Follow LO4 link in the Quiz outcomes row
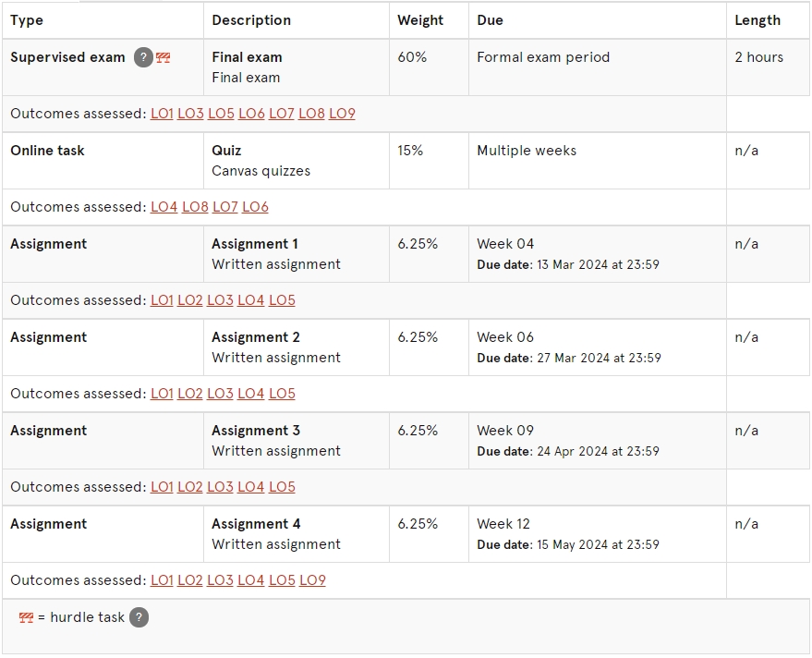 (164, 207)
